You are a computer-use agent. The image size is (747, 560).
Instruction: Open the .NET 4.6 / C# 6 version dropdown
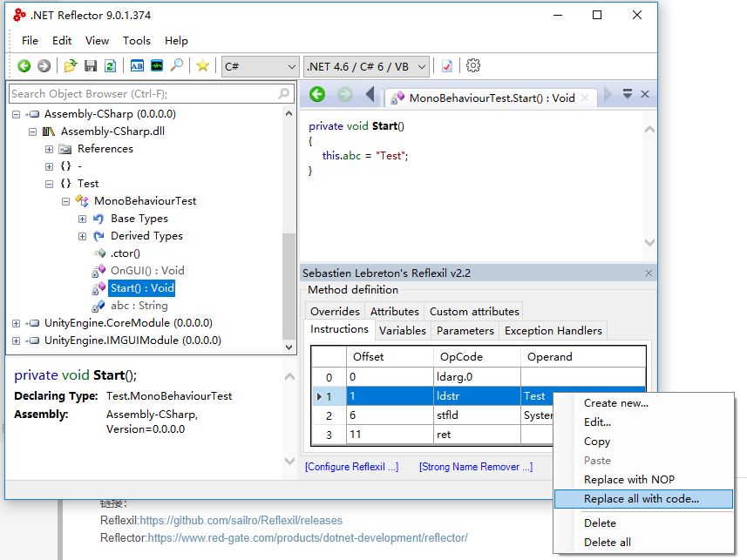366,67
